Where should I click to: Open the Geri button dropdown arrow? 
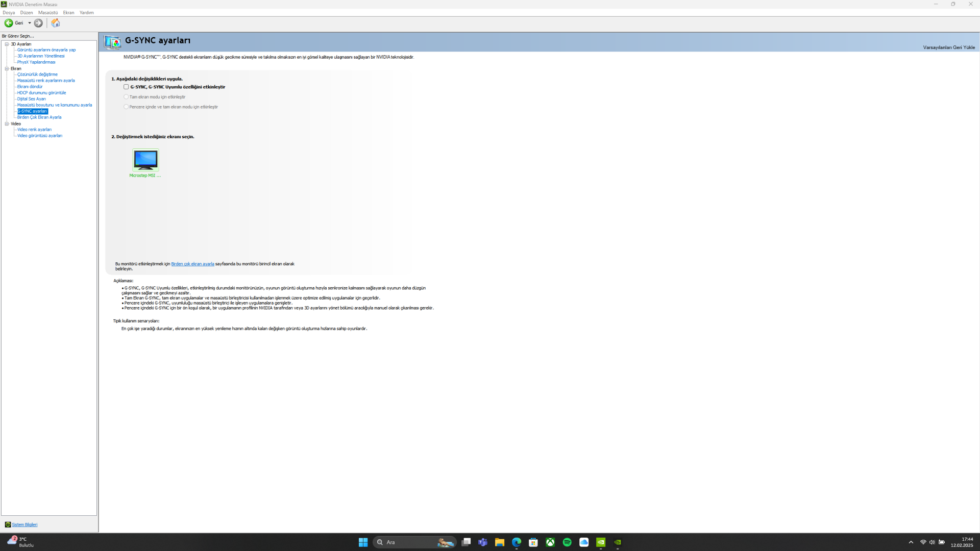(x=30, y=23)
